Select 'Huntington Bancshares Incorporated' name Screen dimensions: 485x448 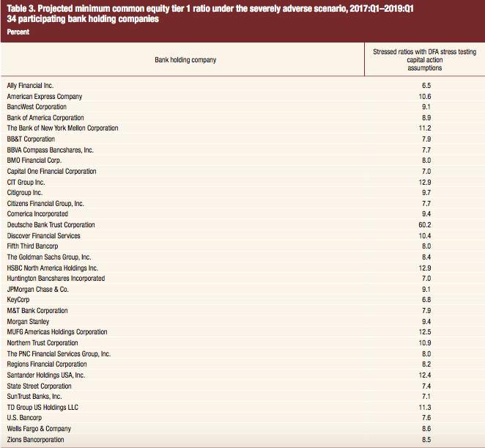coord(56,279)
